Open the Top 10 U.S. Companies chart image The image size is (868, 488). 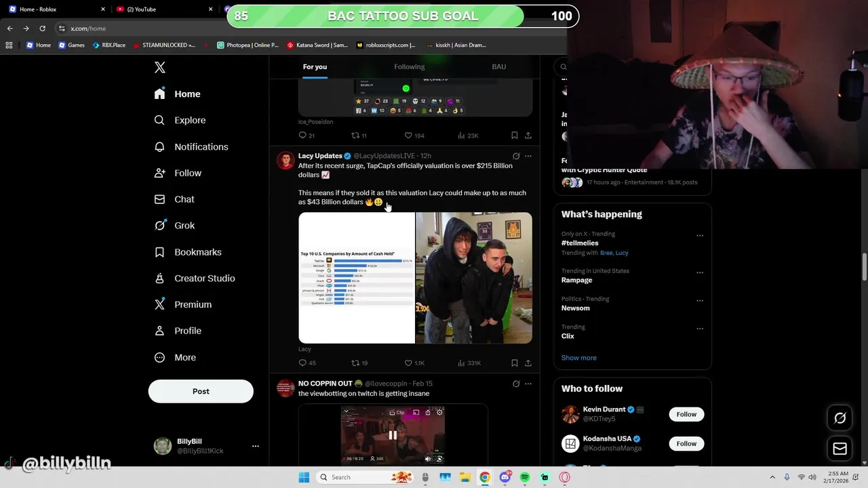click(357, 278)
